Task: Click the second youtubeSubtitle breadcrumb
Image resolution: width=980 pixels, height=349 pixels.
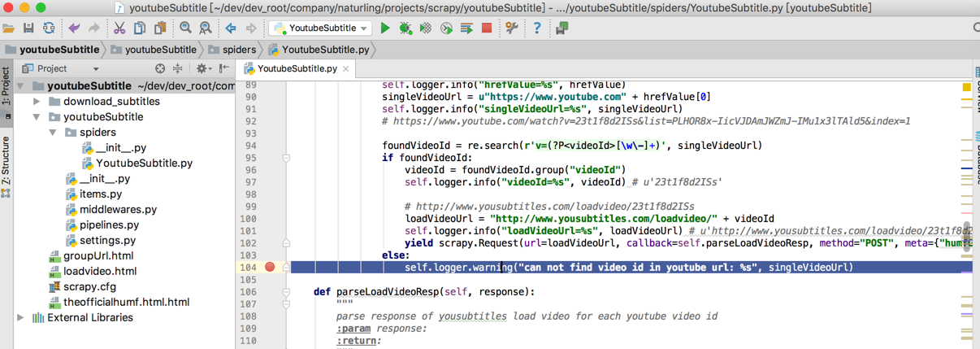Action: click(153, 50)
